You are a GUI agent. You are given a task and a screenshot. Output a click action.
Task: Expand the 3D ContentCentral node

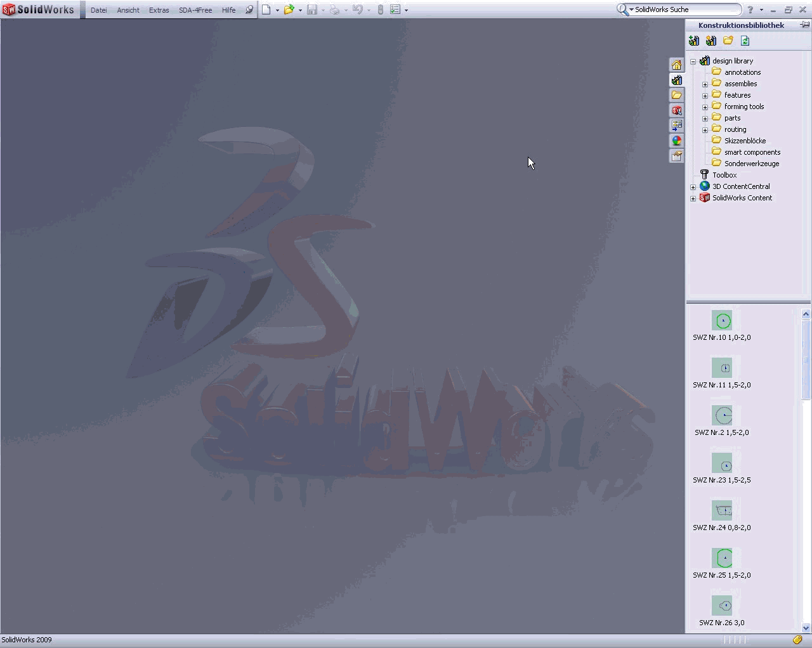(x=693, y=187)
